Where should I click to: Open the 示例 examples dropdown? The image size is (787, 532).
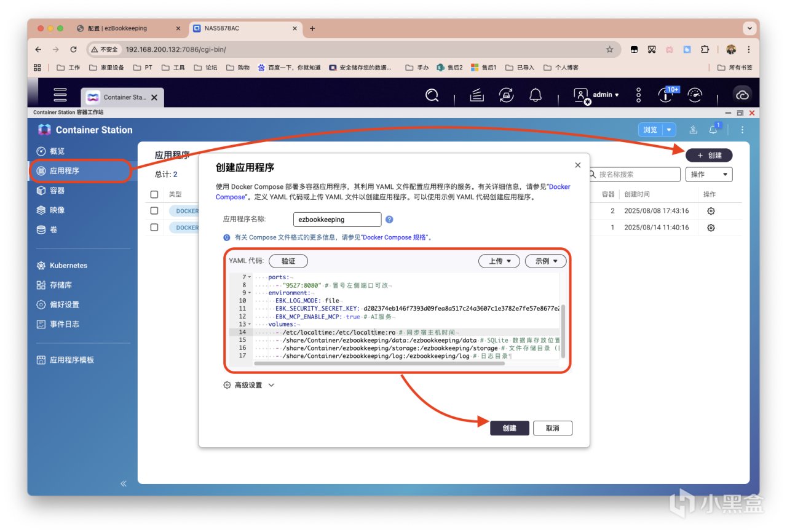[545, 261]
